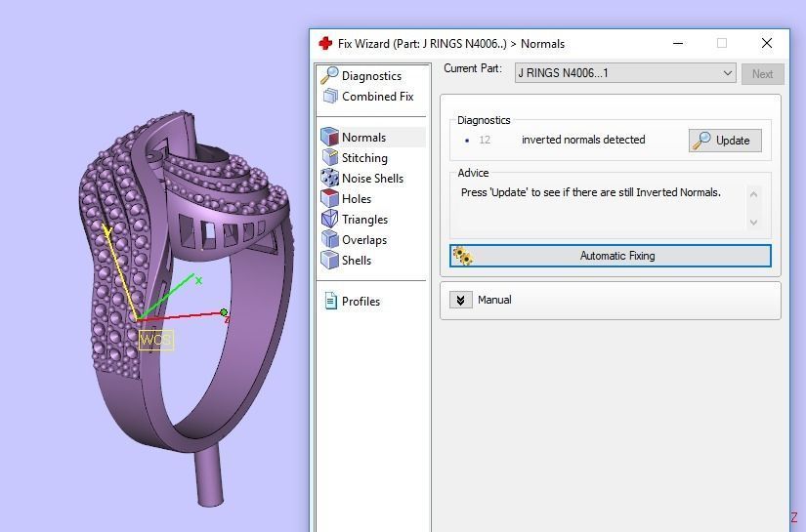Click the gears icon on Automatic Fixing

tap(463, 256)
